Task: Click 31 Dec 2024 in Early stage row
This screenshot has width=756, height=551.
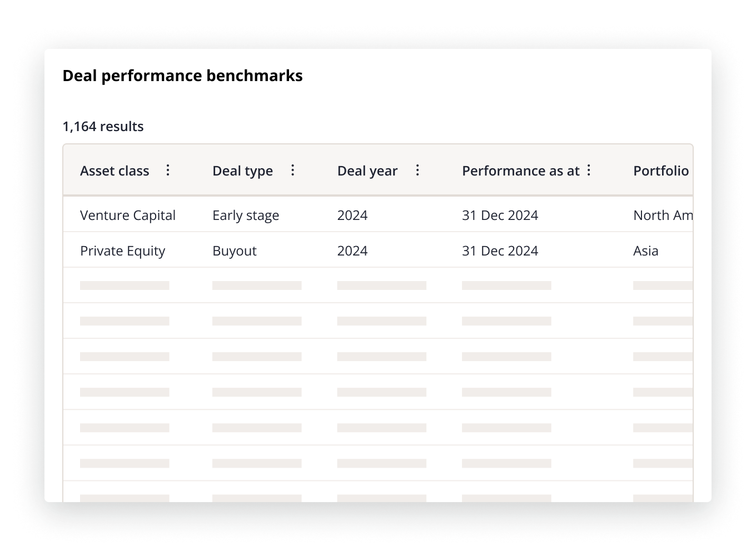Action: point(500,216)
